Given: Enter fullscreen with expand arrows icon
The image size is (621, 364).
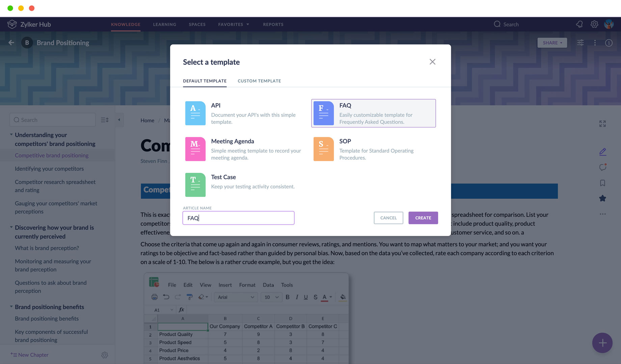Looking at the screenshot, I should [602, 124].
